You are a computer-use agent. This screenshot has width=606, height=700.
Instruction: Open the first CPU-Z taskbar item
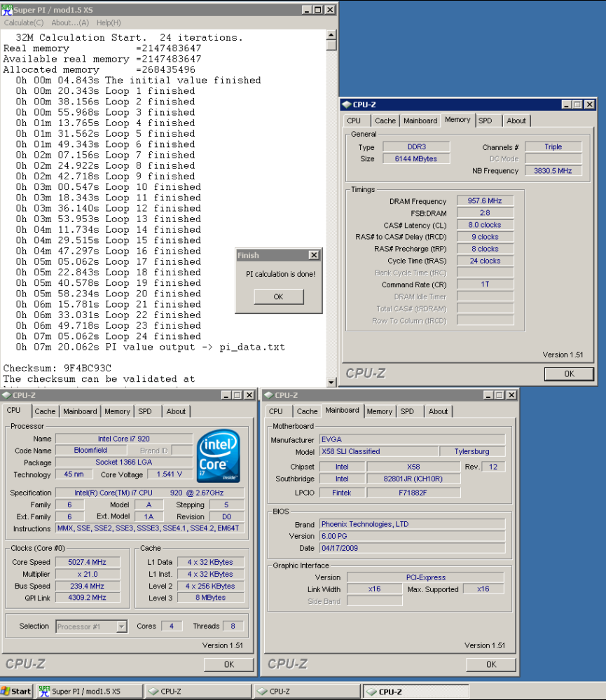[x=198, y=691]
